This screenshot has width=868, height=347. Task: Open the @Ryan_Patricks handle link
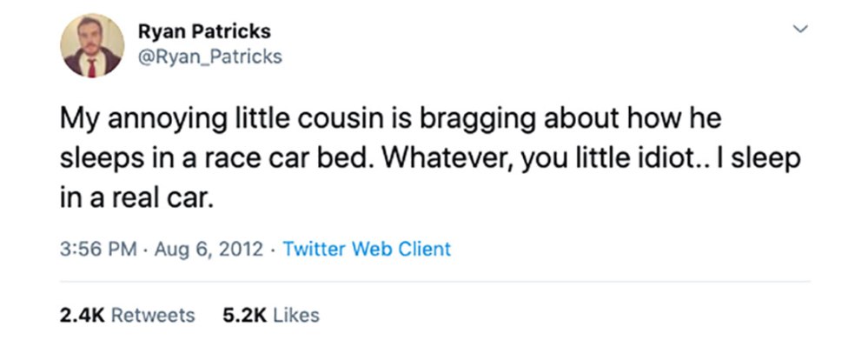tap(209, 57)
